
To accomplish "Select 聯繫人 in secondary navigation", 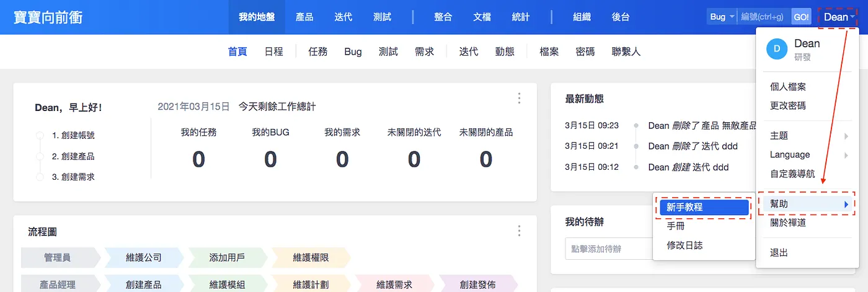I will pyautogui.click(x=626, y=51).
